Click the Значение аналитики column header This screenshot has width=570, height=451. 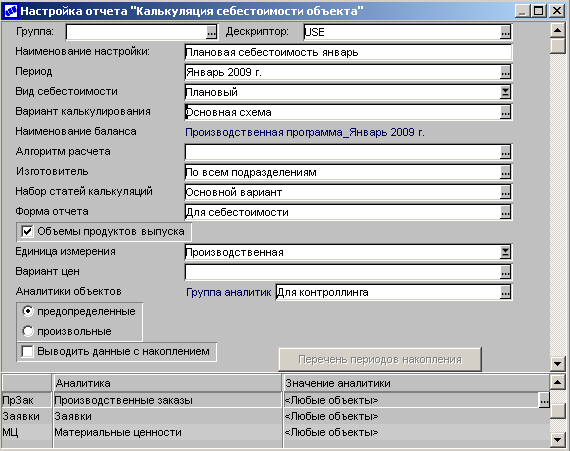[416, 383]
